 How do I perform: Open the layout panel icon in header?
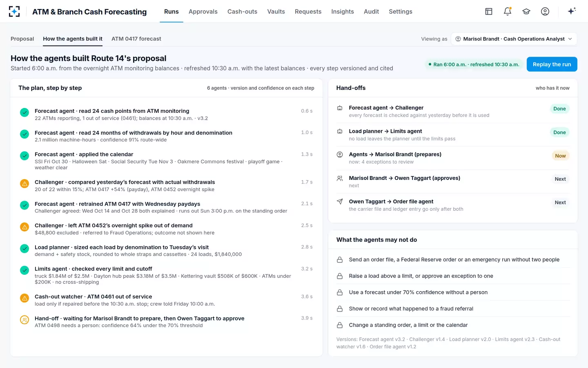489,11
